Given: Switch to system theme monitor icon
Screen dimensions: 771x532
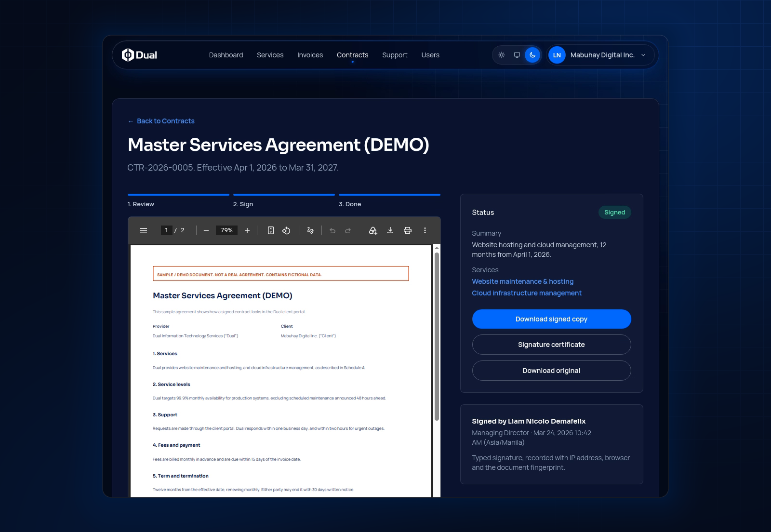Looking at the screenshot, I should (x=517, y=55).
